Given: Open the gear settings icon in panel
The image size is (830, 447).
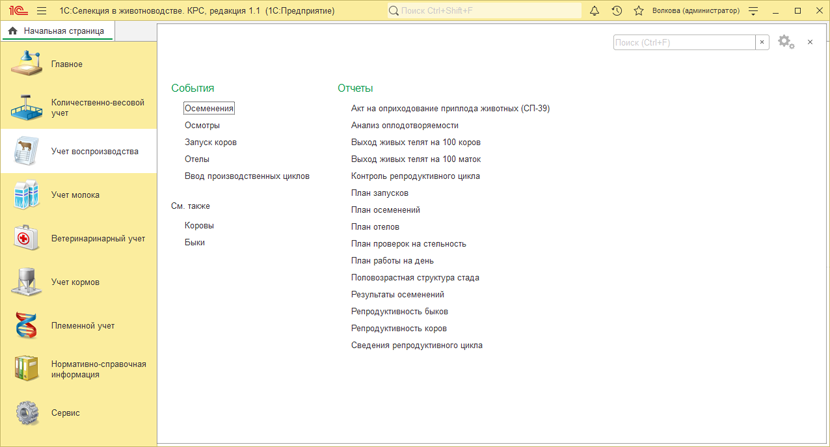Looking at the screenshot, I should click(x=784, y=42).
